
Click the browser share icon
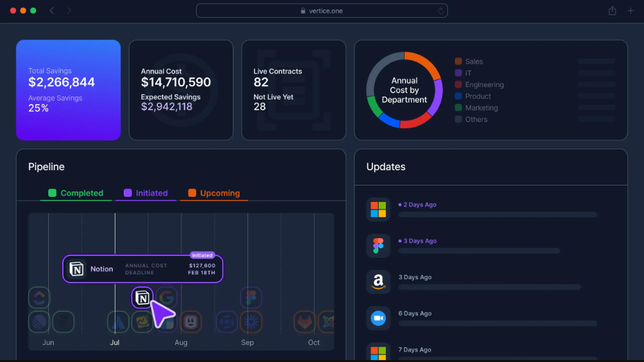point(612,11)
